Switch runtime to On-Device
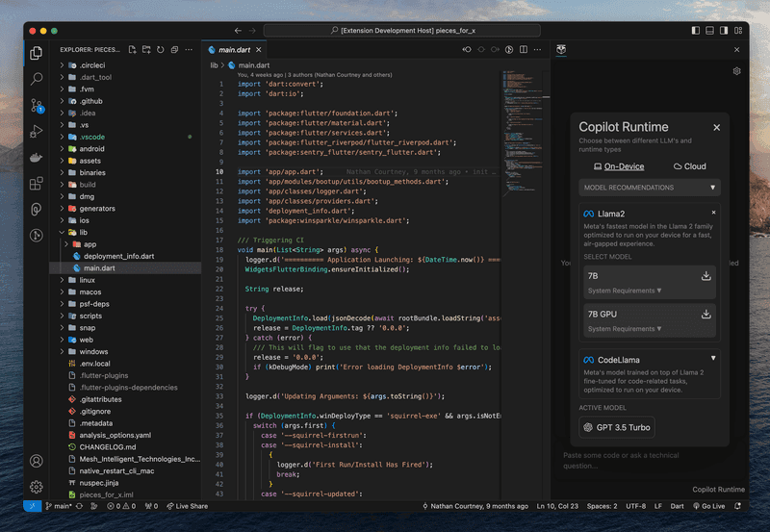The height and width of the screenshot is (532, 770). pyautogui.click(x=619, y=166)
